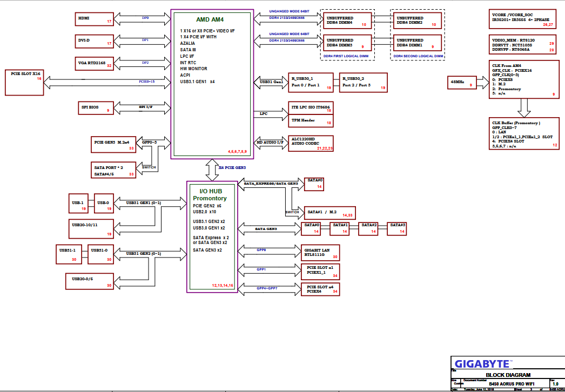Click the I/O HUB Promontory heading
Image resolution: width=565 pixels, height=392 pixels.
tap(210, 195)
